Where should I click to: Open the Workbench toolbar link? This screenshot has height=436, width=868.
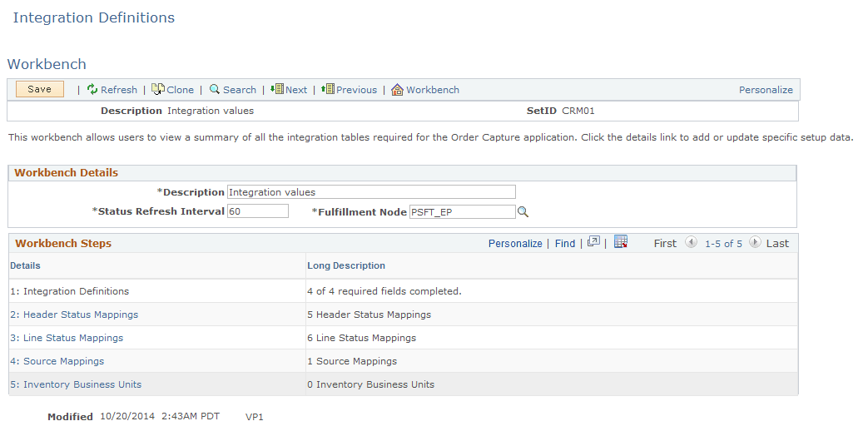433,90
